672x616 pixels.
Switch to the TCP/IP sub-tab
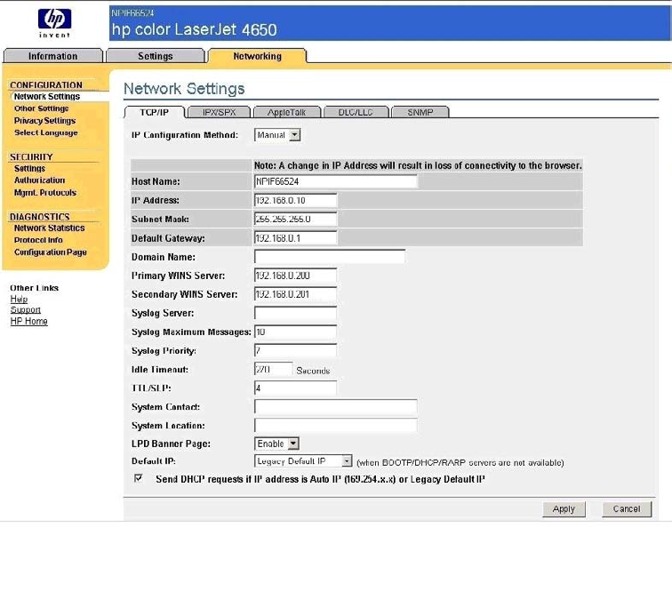click(155, 112)
